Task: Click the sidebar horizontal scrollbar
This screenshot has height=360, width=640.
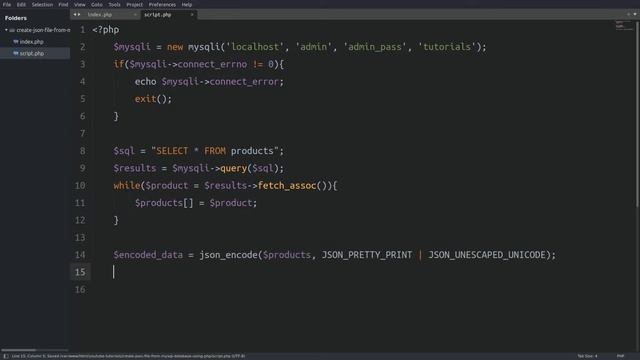Action: [19, 350]
